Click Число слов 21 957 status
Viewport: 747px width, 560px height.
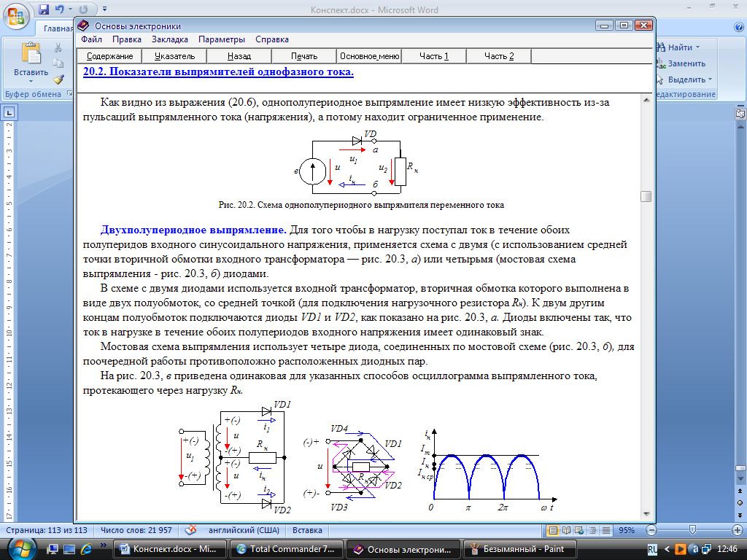tap(136, 530)
